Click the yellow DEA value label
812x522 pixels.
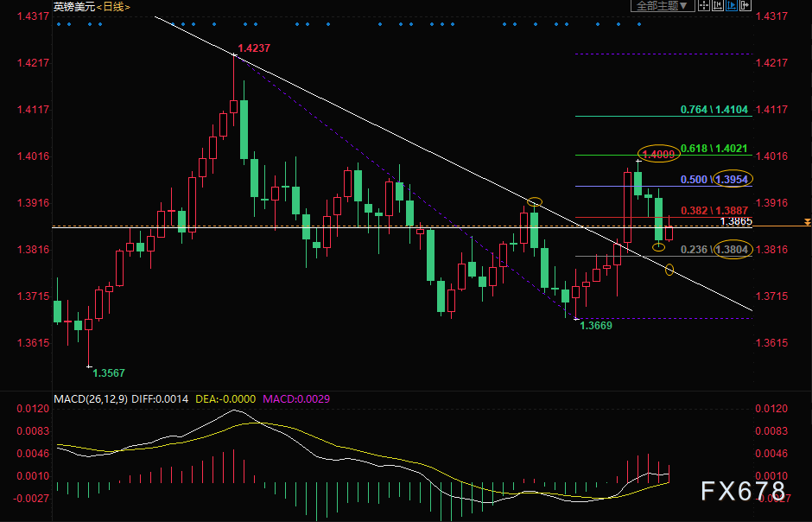(225, 399)
